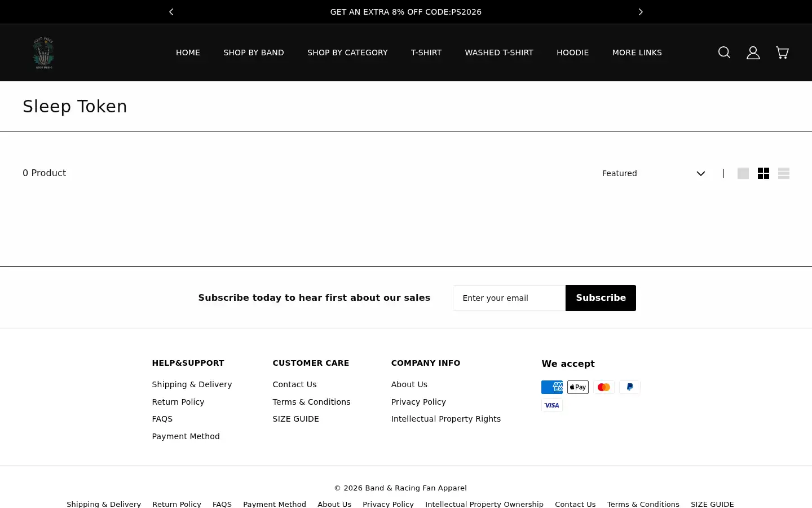Show previous announcement with left arrow
The height and width of the screenshot is (508, 812).
click(x=171, y=12)
